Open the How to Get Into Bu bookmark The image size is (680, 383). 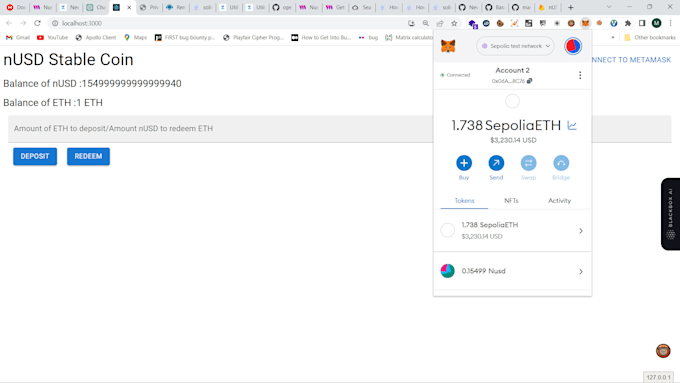(321, 38)
